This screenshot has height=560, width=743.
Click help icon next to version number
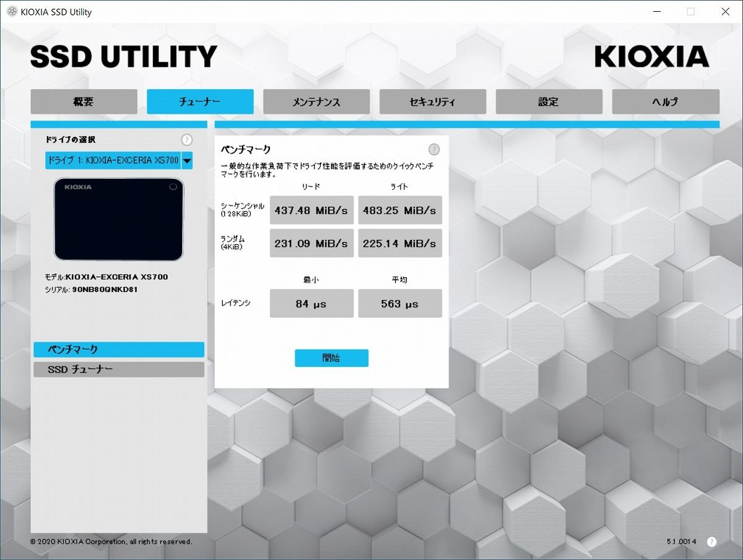coord(711,541)
